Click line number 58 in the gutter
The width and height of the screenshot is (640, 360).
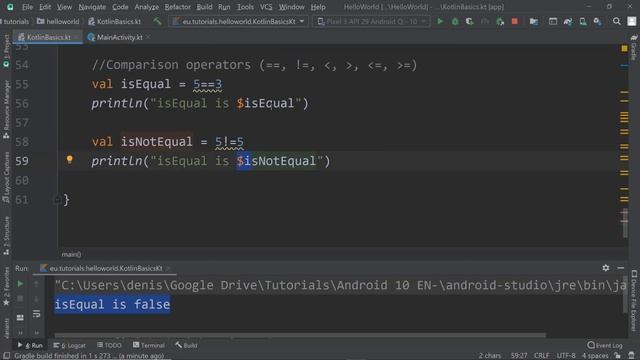point(22,142)
